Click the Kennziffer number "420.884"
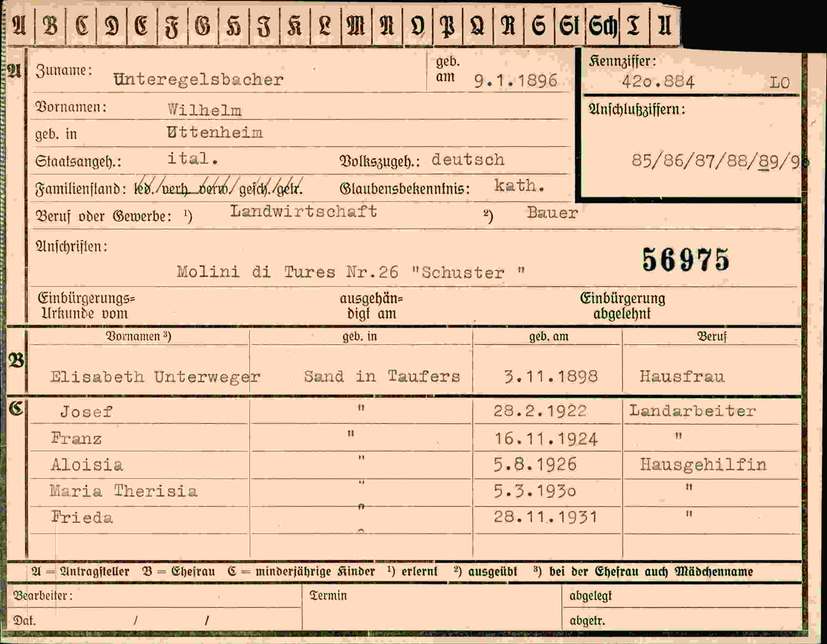The width and height of the screenshot is (827, 644). coord(658,82)
